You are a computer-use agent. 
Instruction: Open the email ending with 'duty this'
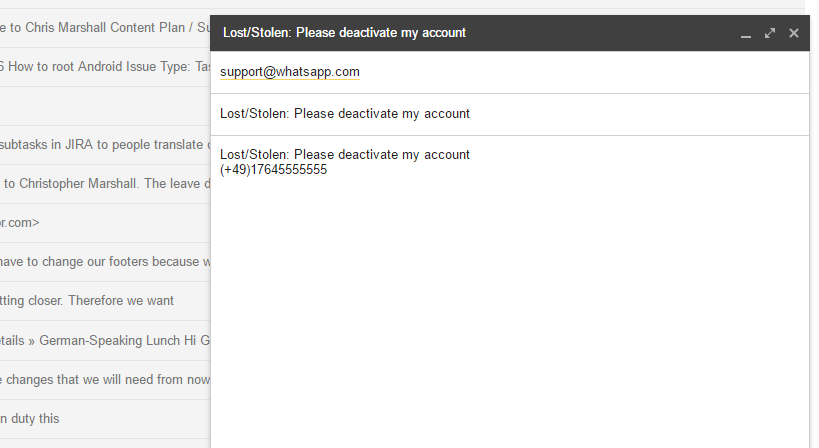[x=104, y=419]
